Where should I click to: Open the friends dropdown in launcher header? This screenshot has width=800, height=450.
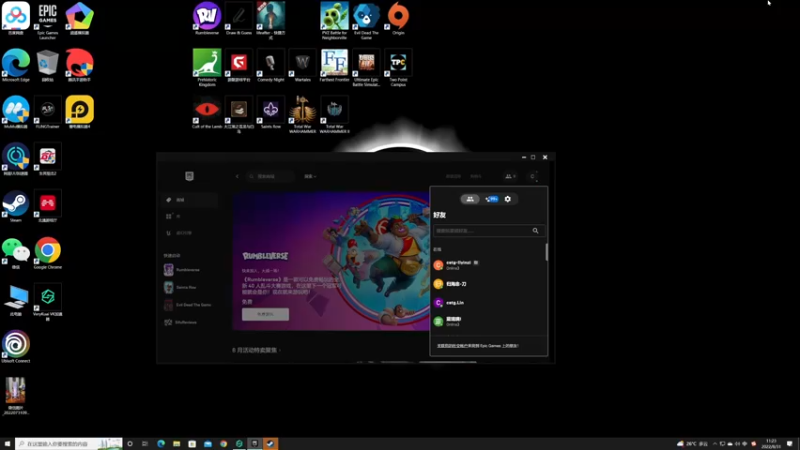[510, 177]
